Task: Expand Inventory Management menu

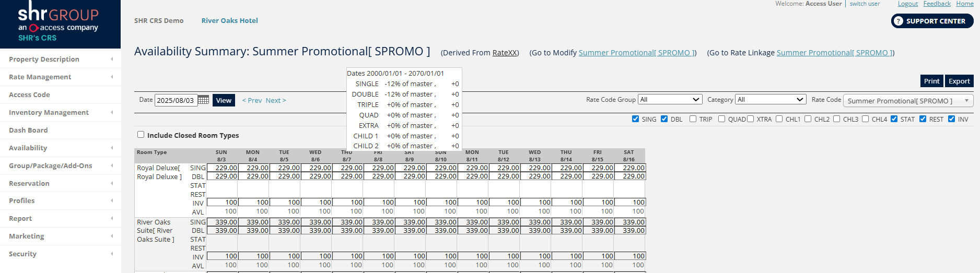Action: [60, 112]
